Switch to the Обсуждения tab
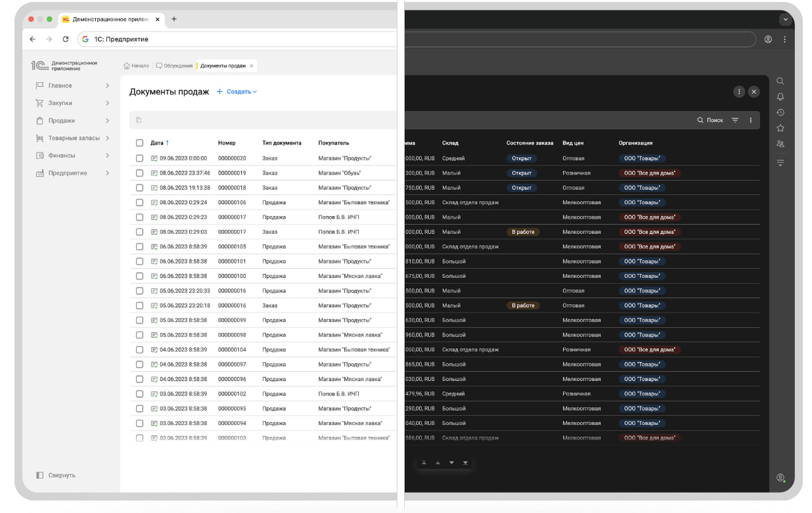812x513 pixels. [174, 66]
